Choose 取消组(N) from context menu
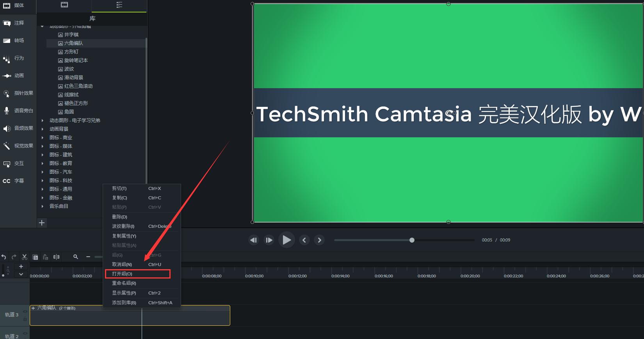The height and width of the screenshot is (339, 644). 142,264
